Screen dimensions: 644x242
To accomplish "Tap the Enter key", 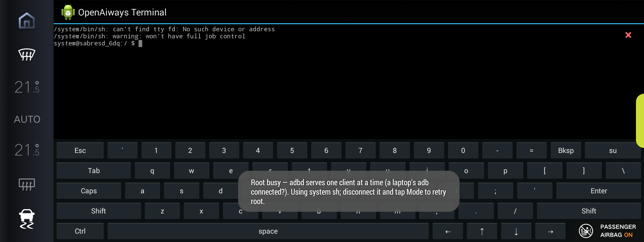I will pos(599,191).
